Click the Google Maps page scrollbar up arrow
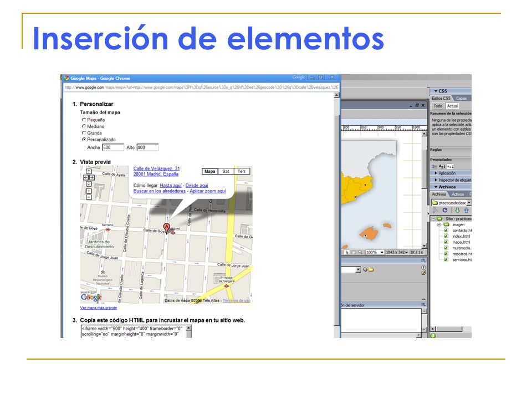The height and width of the screenshot is (399, 532). coord(336,95)
